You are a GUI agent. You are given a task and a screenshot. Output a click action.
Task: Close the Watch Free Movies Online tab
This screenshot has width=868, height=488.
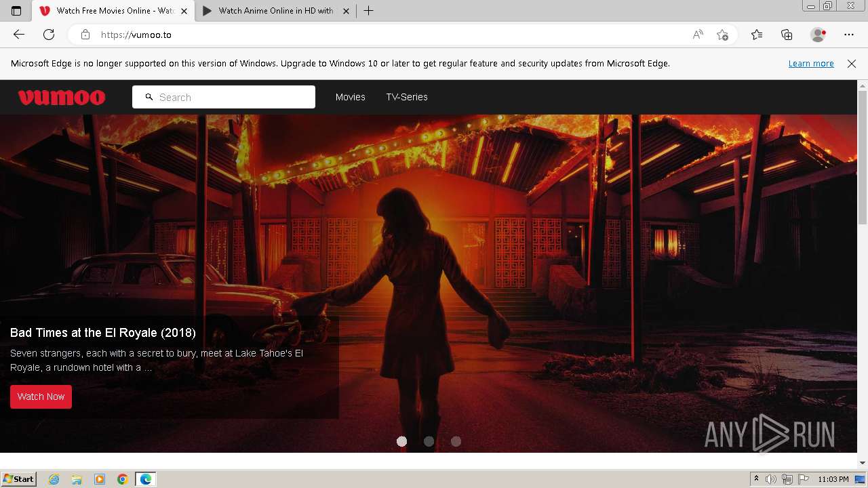click(184, 11)
